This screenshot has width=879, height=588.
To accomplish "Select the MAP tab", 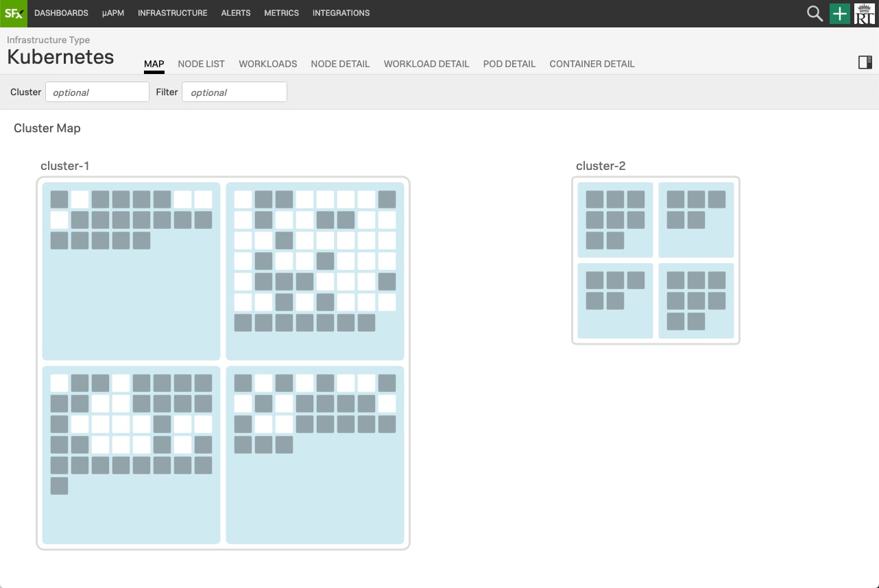I will point(154,64).
